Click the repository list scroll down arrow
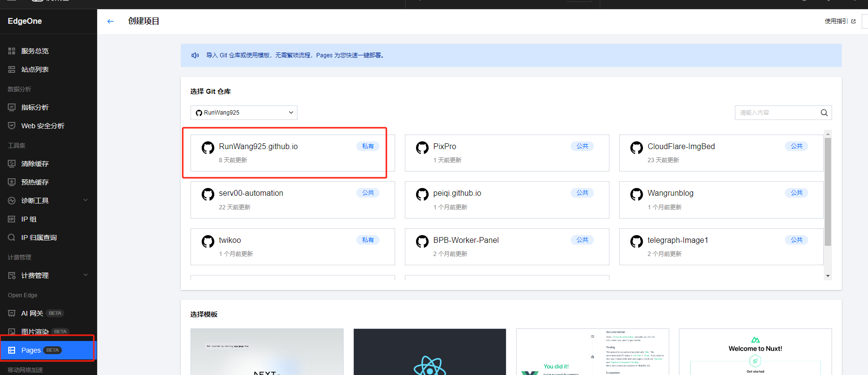This screenshot has width=868, height=375. 828,276
